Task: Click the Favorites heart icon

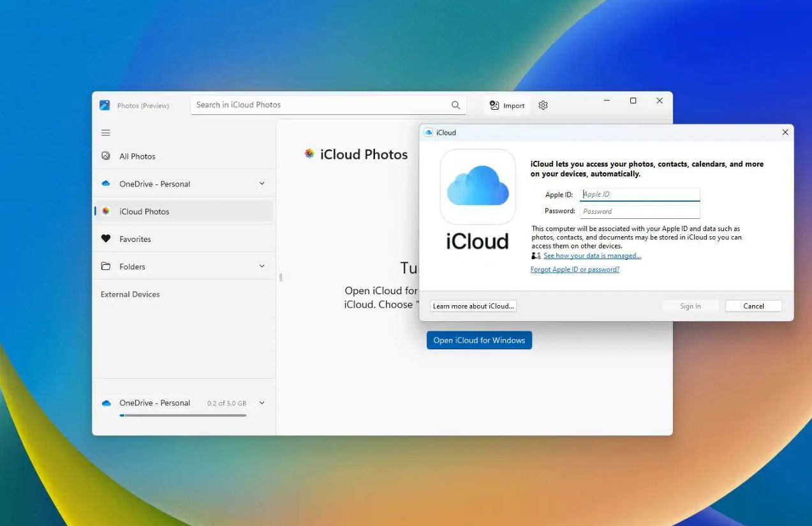Action: (x=106, y=239)
